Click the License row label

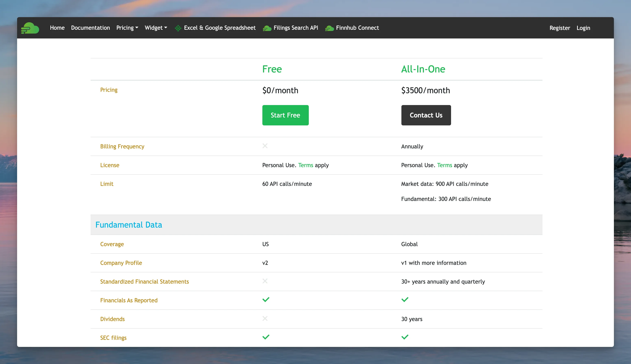pyautogui.click(x=110, y=165)
